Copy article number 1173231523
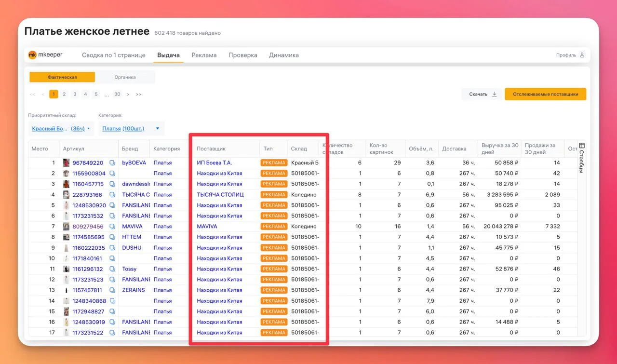 (112, 280)
